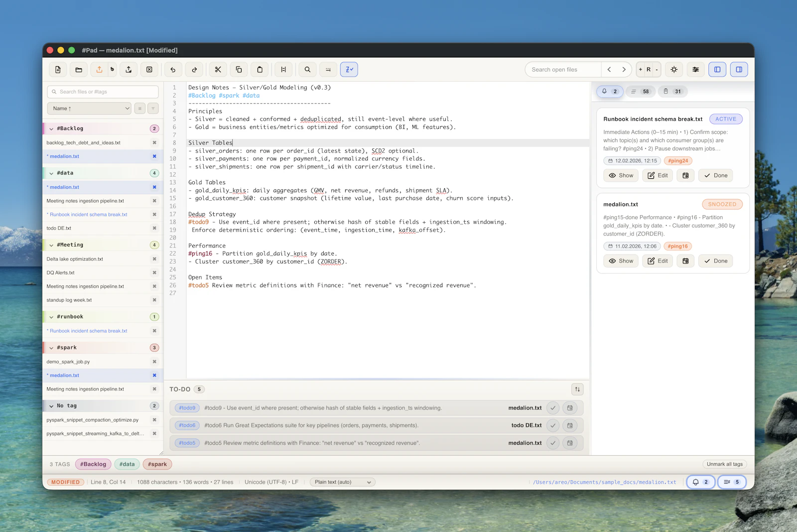Click the Search files or #tags field
This screenshot has height=532, width=797.
pyautogui.click(x=103, y=92)
